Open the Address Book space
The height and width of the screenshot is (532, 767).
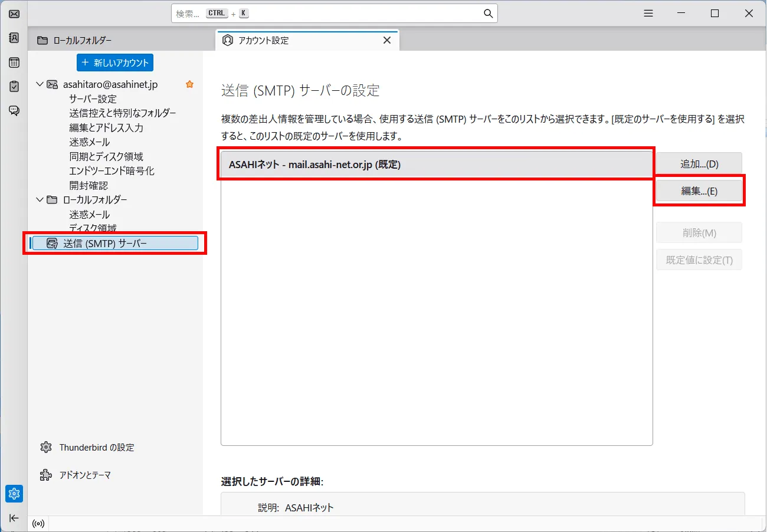14,38
